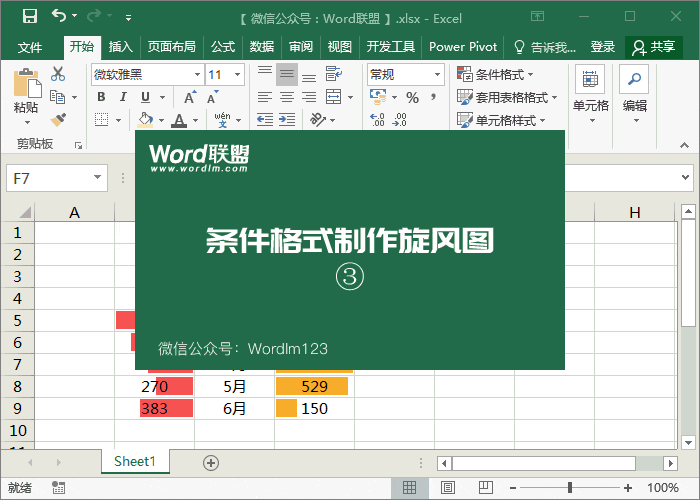Click the 告诉我 Tell Me search box

545,47
